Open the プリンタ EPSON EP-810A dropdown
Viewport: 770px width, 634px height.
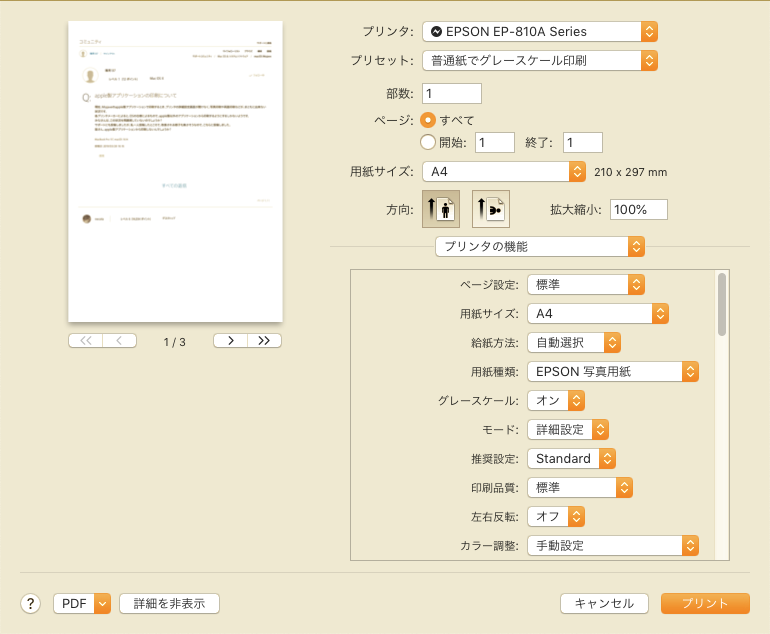[539, 32]
